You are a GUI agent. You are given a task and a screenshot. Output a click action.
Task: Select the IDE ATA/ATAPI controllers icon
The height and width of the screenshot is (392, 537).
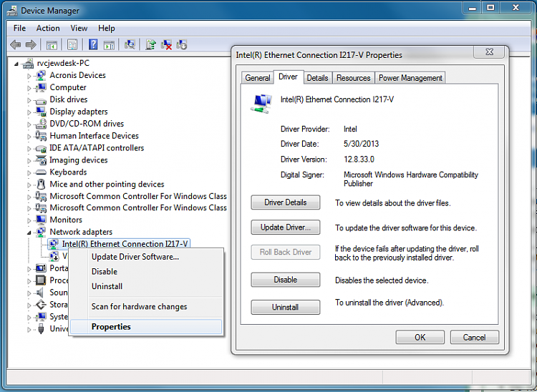click(x=41, y=148)
